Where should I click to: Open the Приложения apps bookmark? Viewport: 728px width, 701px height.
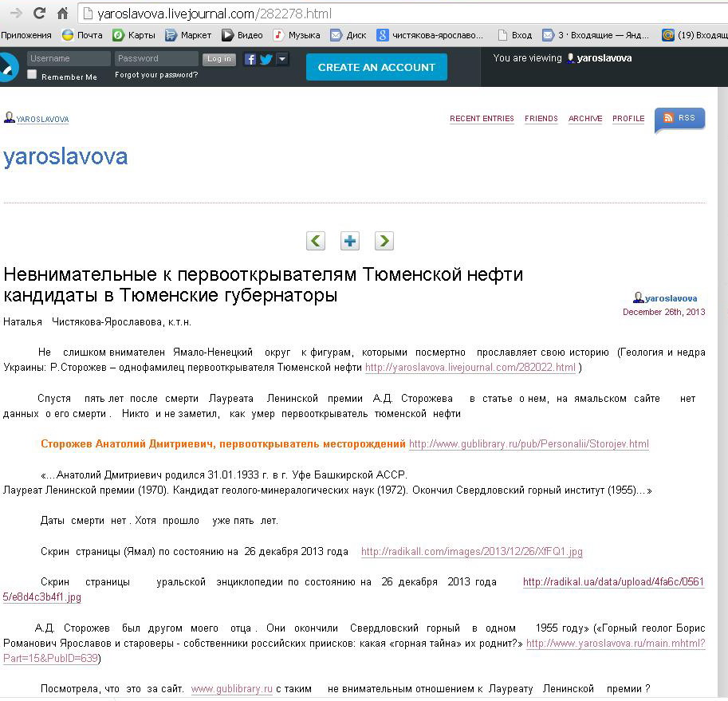coord(26,35)
